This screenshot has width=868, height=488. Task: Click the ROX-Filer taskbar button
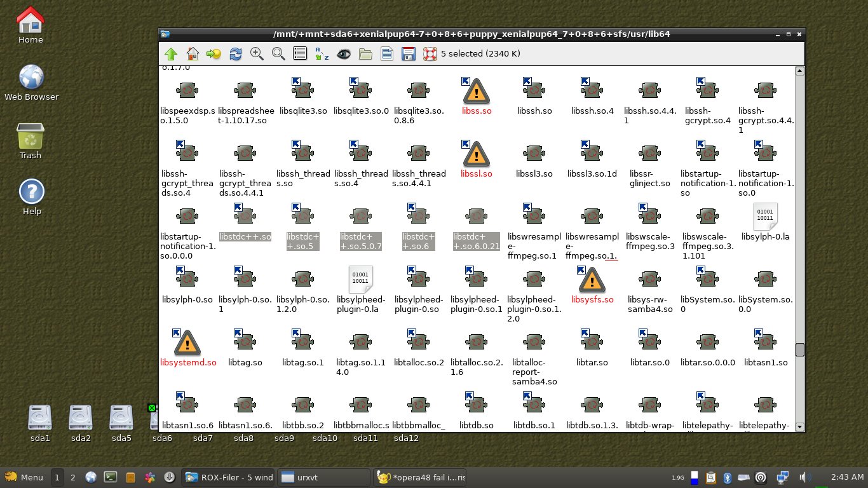click(x=228, y=477)
